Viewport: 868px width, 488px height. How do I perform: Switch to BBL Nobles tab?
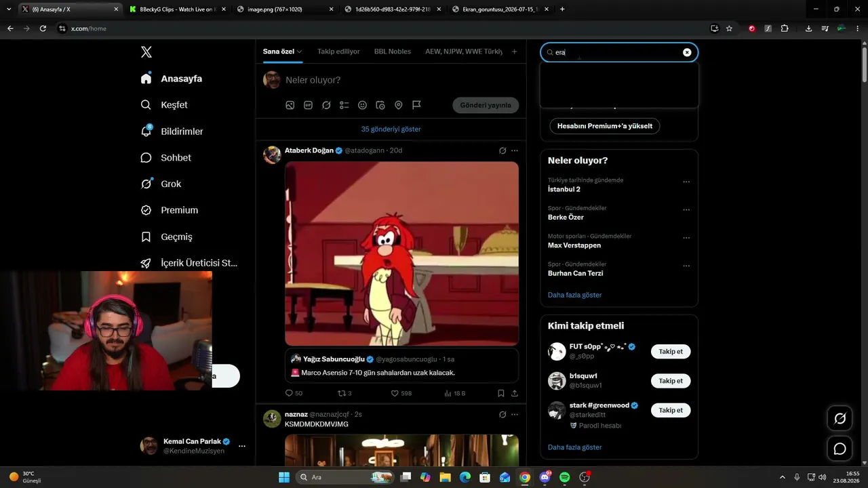tap(393, 52)
